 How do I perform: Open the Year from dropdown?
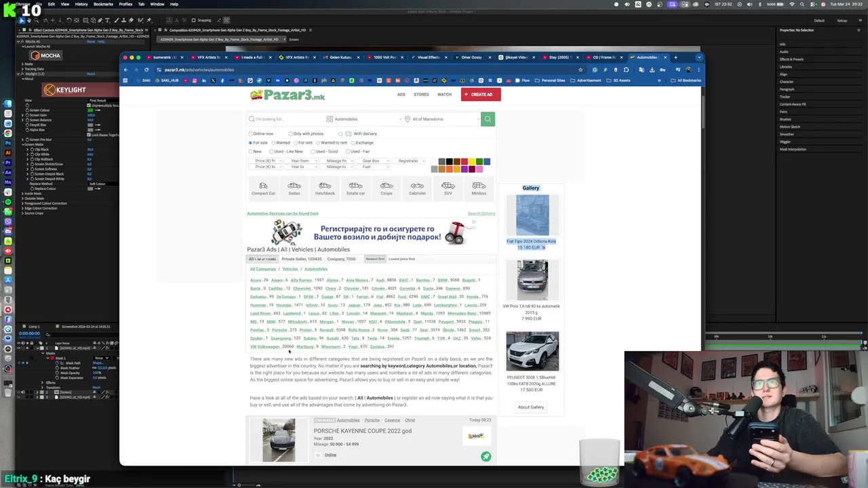click(x=301, y=161)
